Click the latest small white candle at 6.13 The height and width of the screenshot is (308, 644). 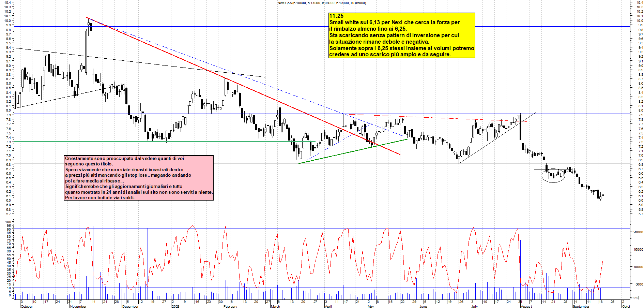click(603, 195)
